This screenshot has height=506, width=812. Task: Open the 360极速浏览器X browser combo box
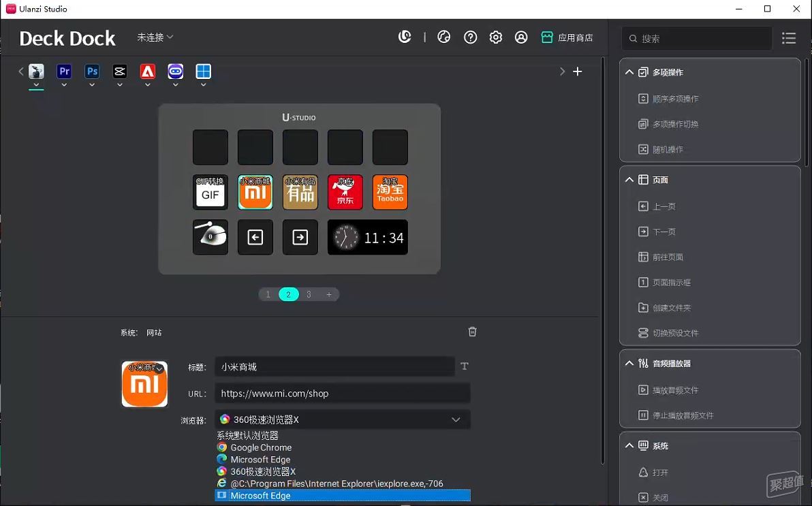coord(342,420)
